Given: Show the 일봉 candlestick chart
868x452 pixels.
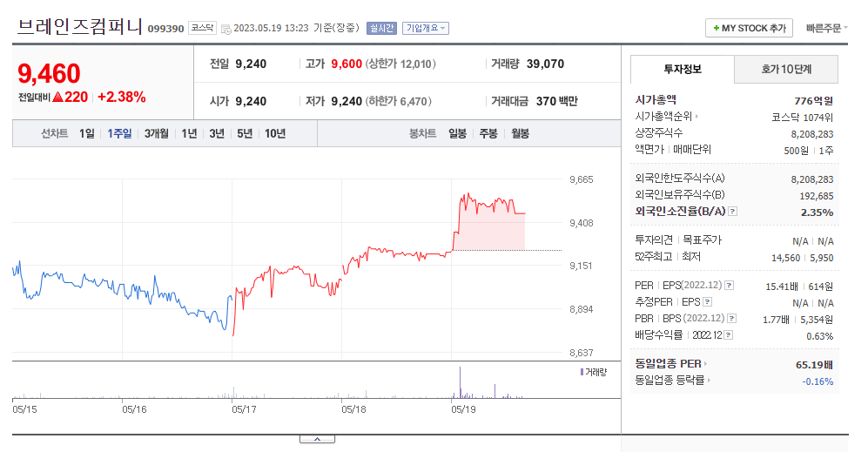Looking at the screenshot, I should (x=457, y=133).
